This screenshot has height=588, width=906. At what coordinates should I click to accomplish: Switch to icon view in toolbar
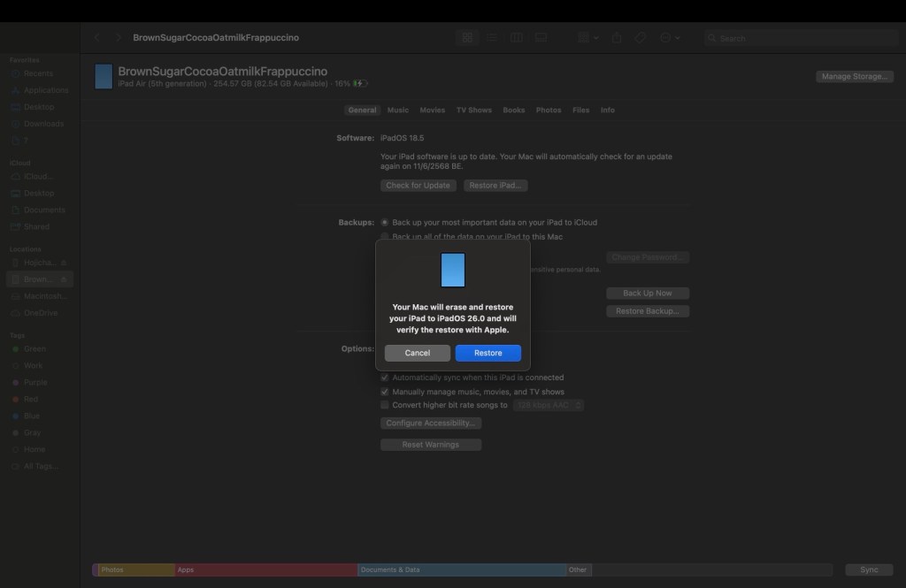467,38
